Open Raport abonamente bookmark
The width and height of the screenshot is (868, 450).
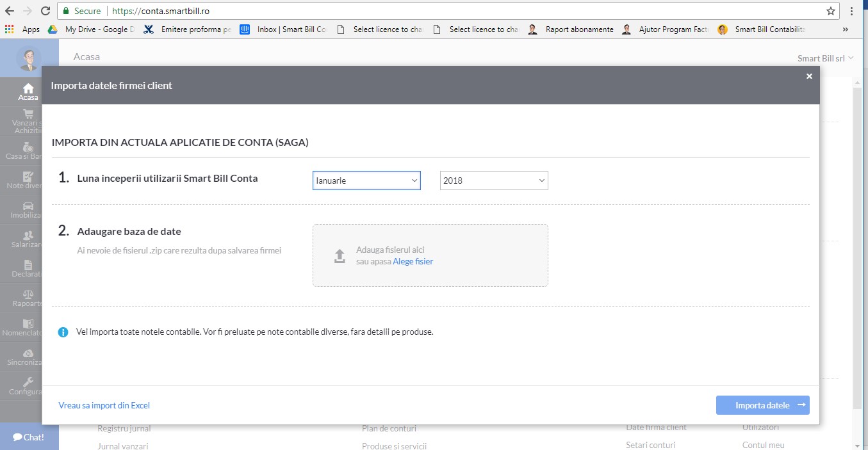pyautogui.click(x=571, y=29)
